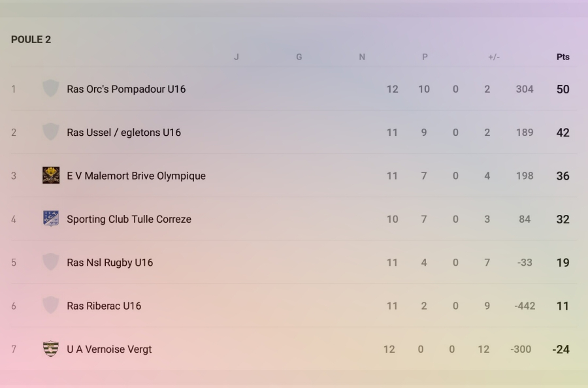
Task: Click the N column header
Action: [362, 57]
